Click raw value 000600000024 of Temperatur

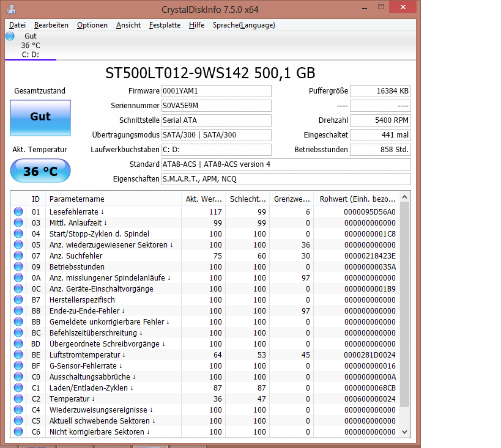click(369, 399)
